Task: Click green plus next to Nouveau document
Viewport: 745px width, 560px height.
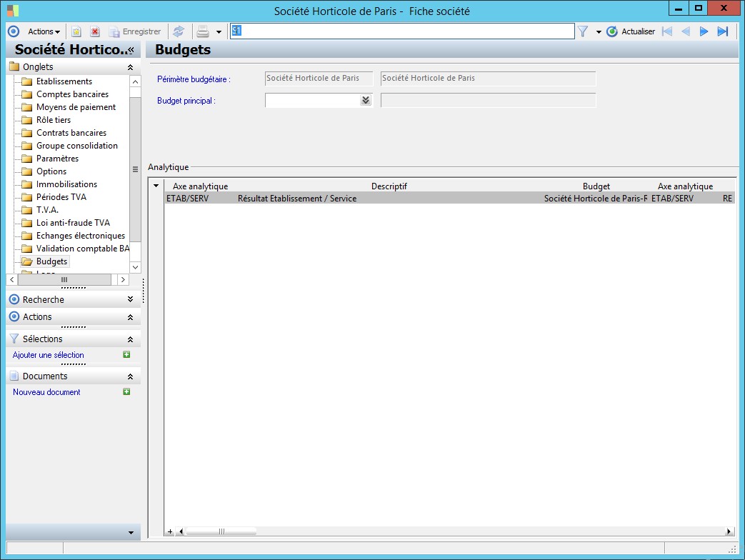Action: click(x=126, y=391)
